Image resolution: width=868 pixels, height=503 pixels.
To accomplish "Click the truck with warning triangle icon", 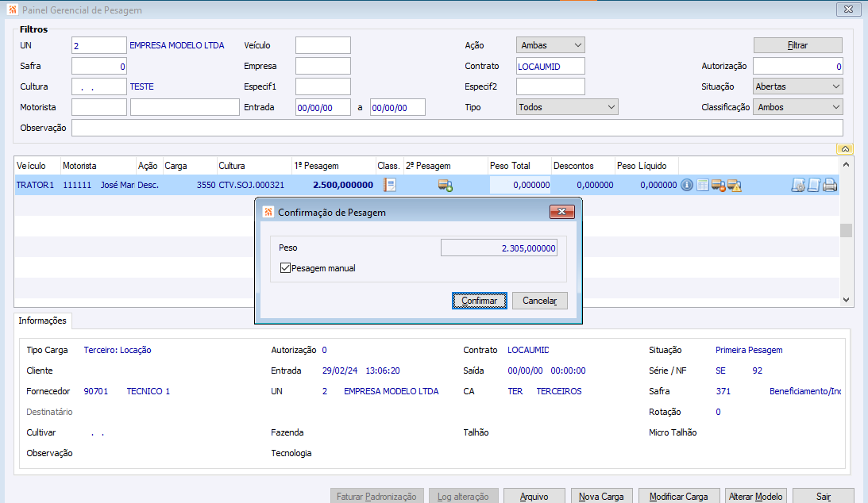I will pyautogui.click(x=735, y=186).
